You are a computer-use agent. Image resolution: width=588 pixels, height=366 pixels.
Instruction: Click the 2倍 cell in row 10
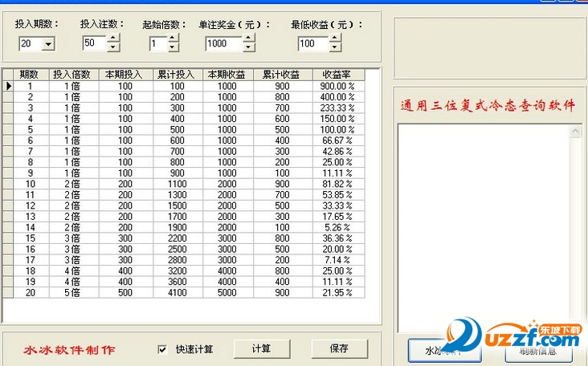(74, 184)
